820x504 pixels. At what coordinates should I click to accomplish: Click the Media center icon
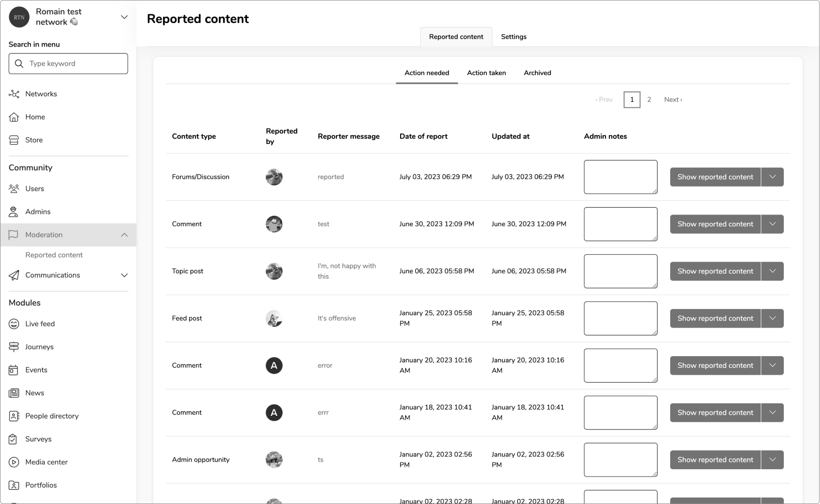click(13, 462)
